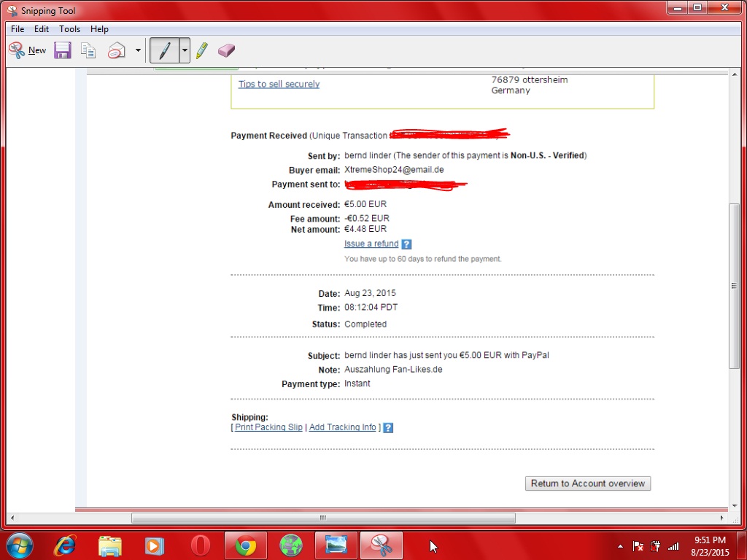
Task: Open Google Chrome from the taskbar
Action: tap(246, 545)
